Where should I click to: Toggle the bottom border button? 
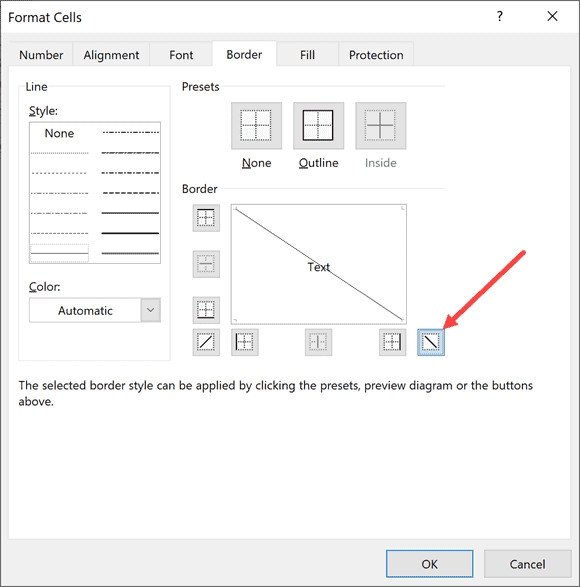pyautogui.click(x=206, y=310)
